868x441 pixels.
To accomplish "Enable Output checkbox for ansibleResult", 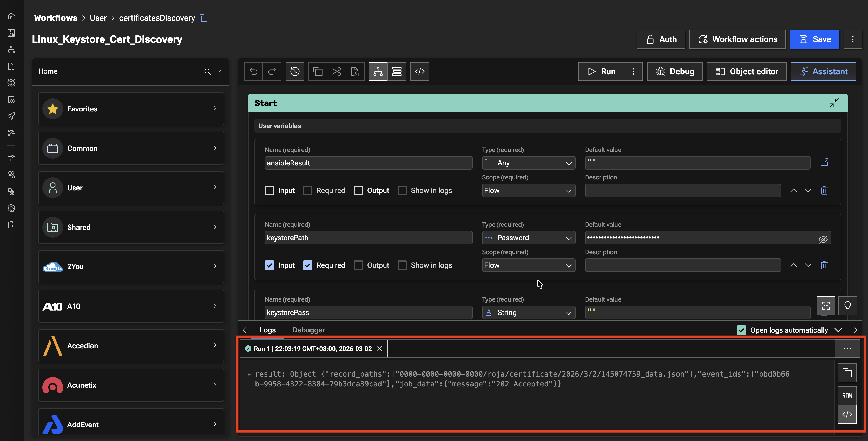I will tap(358, 191).
